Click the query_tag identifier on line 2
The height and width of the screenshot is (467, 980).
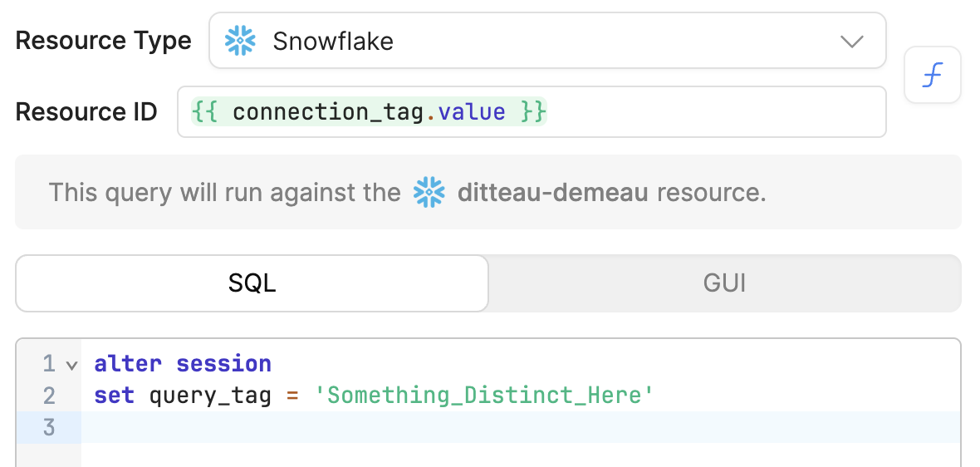click(210, 396)
